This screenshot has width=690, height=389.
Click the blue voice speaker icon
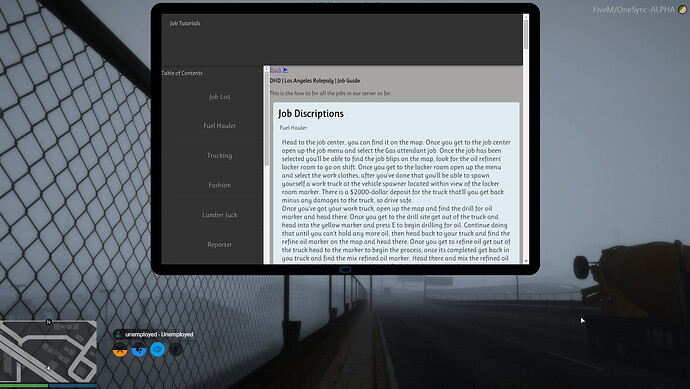click(158, 349)
